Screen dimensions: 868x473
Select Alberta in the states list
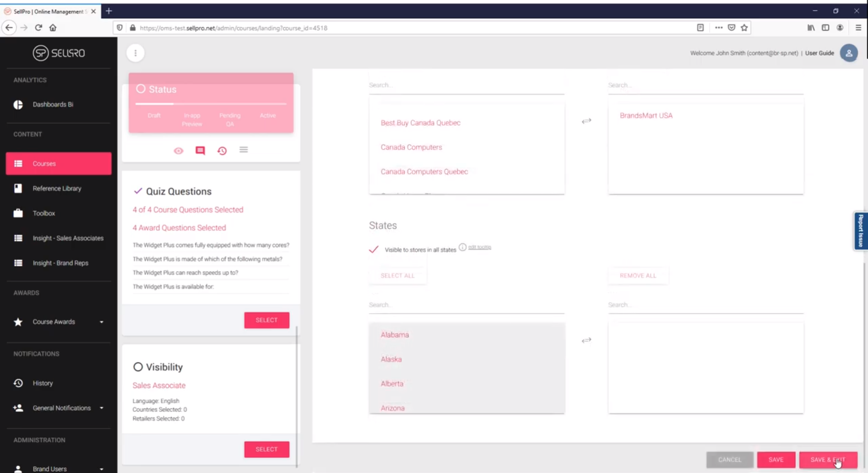tap(392, 383)
